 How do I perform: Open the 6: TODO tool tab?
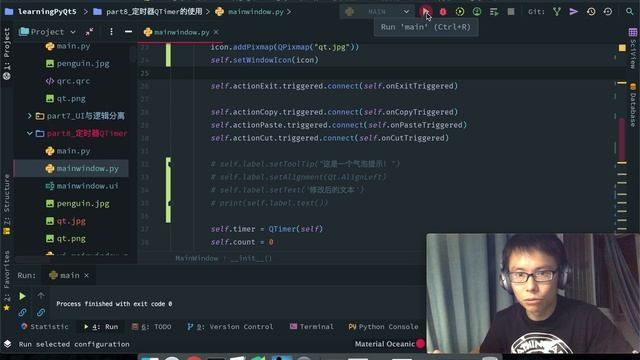click(x=151, y=327)
